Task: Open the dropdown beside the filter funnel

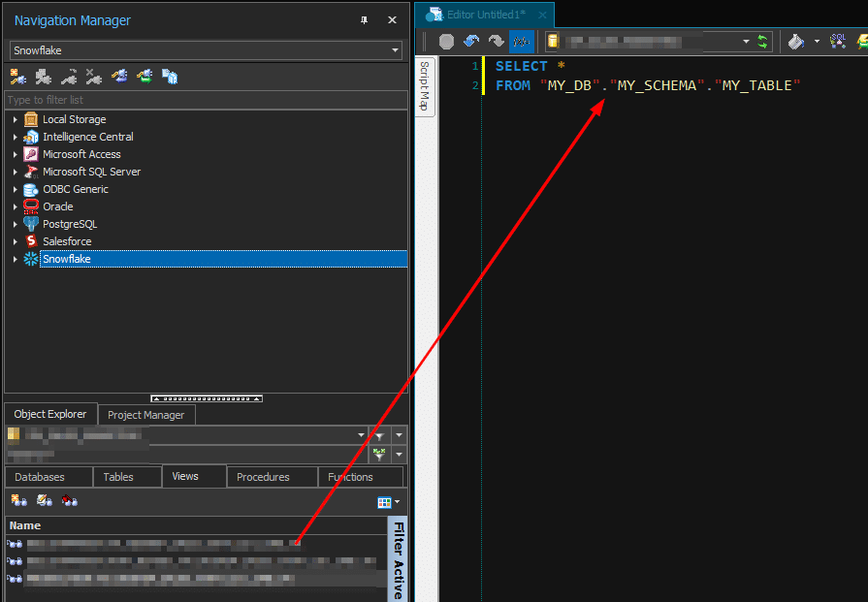Action: coord(399,435)
